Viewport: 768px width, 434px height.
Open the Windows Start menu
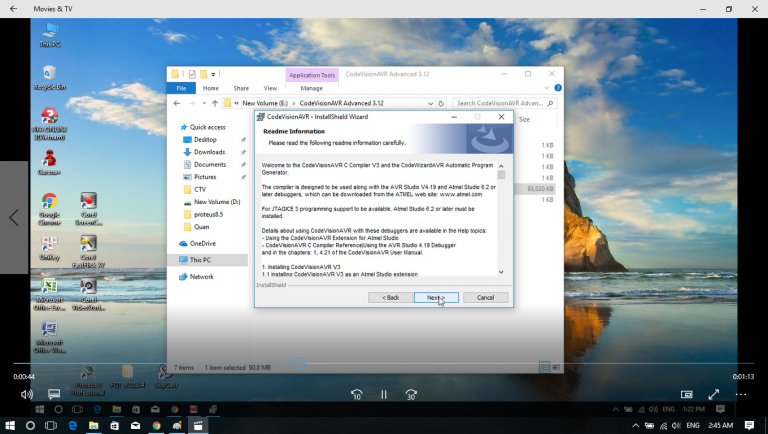click(9, 425)
